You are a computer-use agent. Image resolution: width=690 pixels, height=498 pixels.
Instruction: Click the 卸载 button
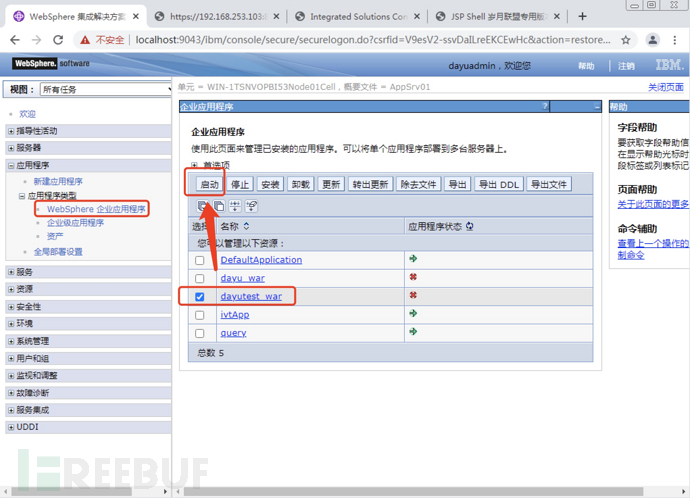coord(301,184)
